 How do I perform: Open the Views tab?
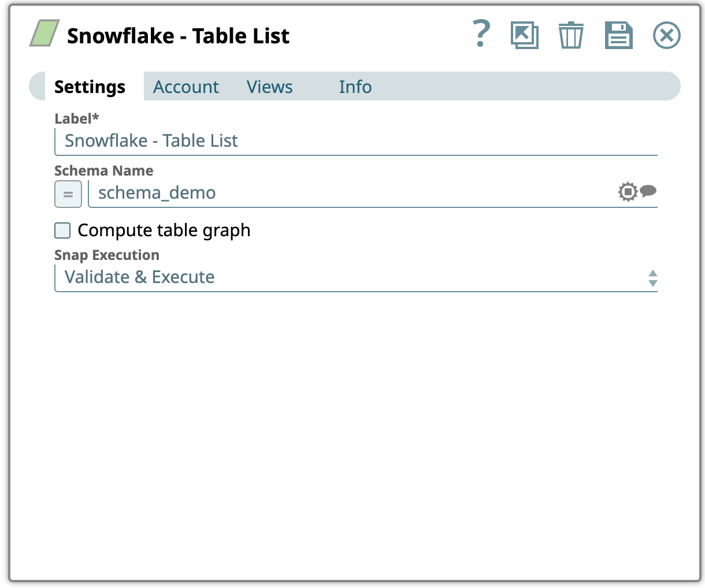(269, 87)
